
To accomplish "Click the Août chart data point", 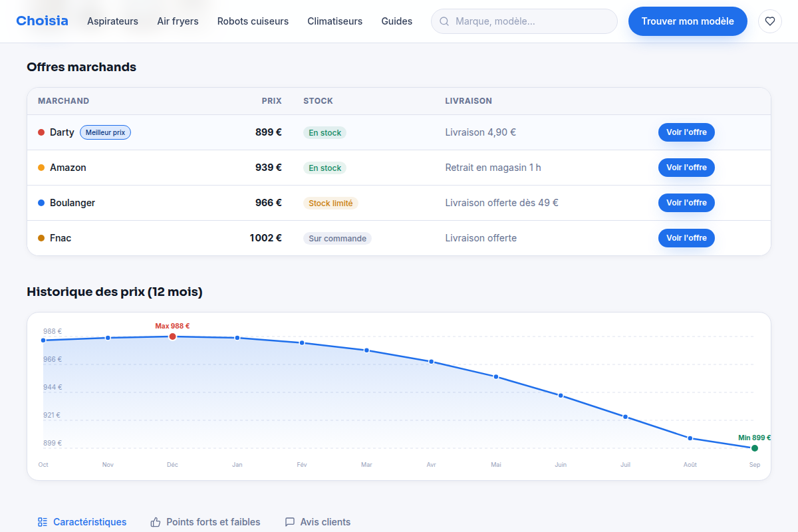I will 690,438.
